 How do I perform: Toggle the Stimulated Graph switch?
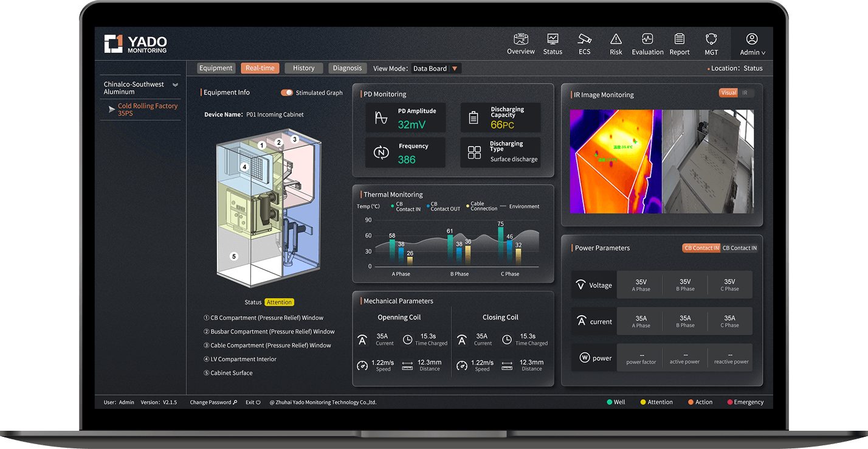point(287,92)
